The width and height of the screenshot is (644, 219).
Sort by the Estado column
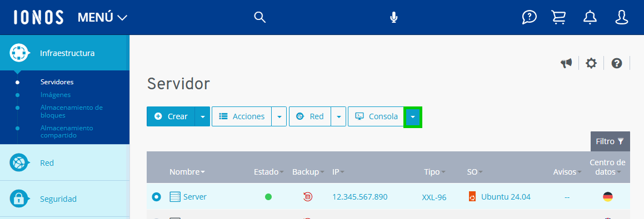pos(269,172)
